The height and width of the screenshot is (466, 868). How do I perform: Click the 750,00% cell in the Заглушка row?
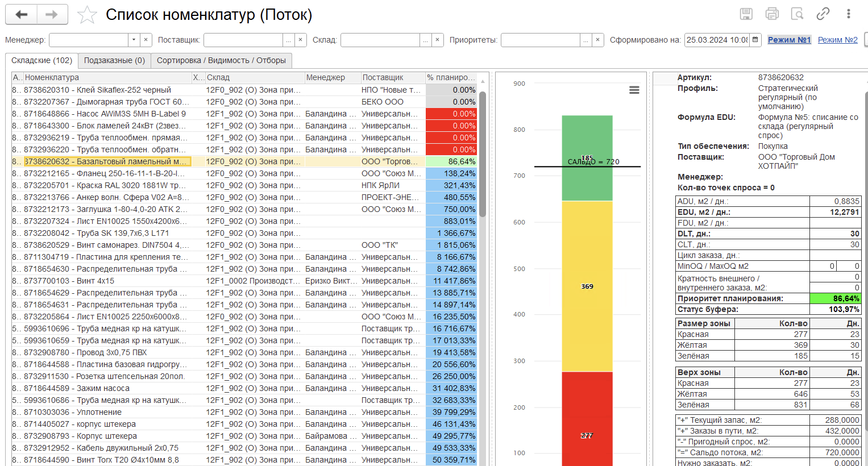click(451, 209)
